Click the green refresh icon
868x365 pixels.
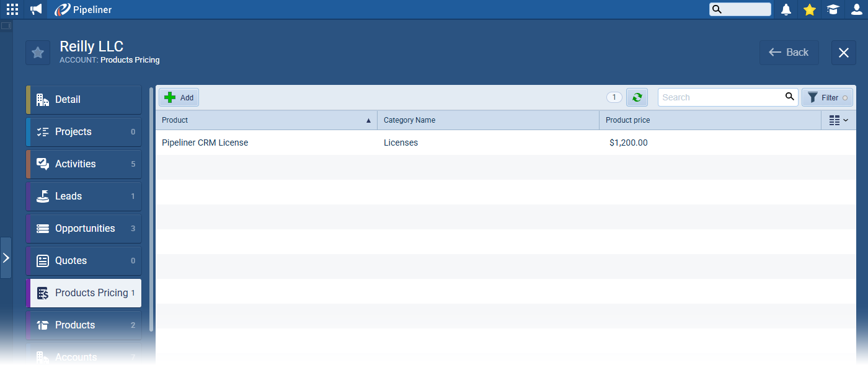point(637,97)
